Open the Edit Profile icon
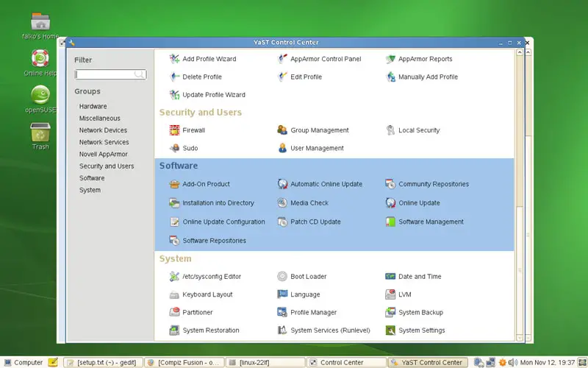The height and width of the screenshot is (368, 588). [x=282, y=77]
